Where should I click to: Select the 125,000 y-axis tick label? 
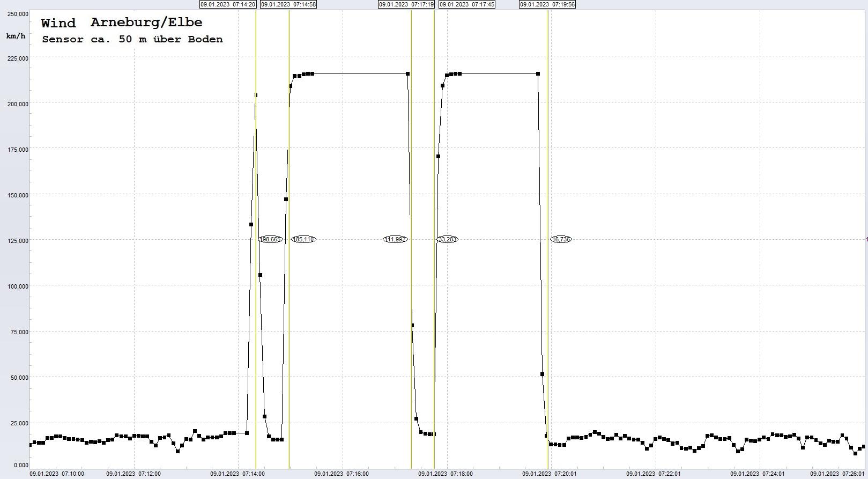click(x=18, y=241)
